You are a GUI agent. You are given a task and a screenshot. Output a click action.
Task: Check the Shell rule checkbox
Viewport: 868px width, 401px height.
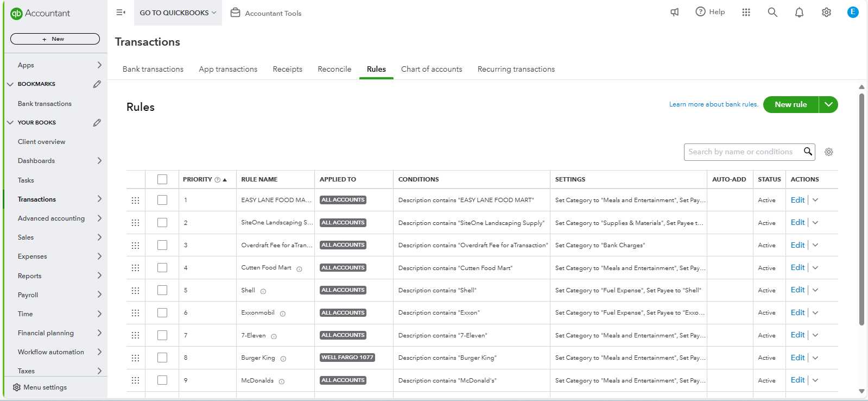[162, 290]
